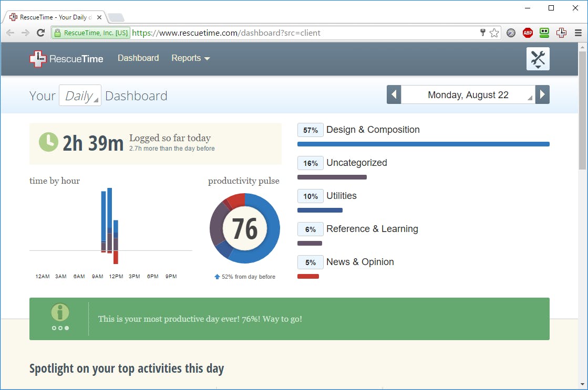Image resolution: width=588 pixels, height=390 pixels.
Task: Open the News & Opinion category
Action: coord(360,261)
